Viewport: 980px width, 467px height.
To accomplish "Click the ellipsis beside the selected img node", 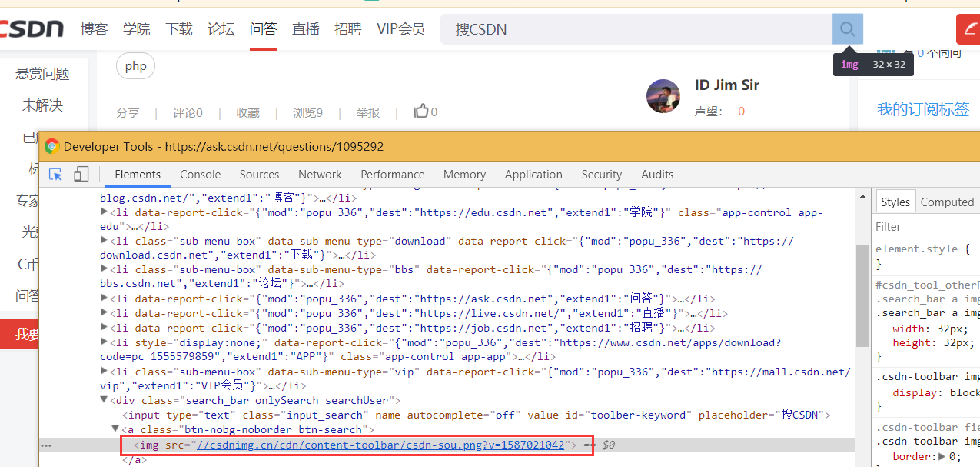I will pyautogui.click(x=46, y=445).
